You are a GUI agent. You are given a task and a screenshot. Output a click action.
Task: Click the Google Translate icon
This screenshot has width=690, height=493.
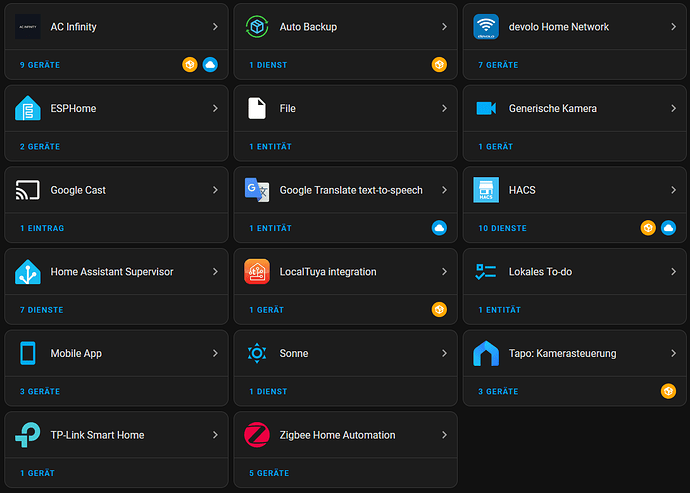257,190
